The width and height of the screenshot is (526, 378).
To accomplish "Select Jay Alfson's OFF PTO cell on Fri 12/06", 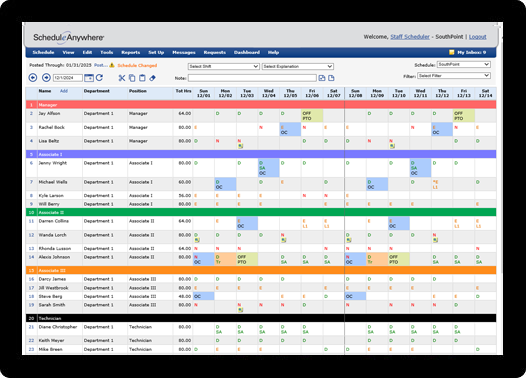I will 312,116.
